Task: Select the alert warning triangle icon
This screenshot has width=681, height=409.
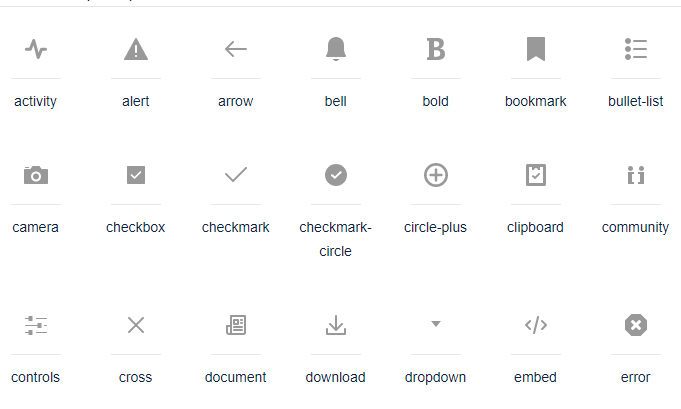Action: pyautogui.click(x=136, y=49)
